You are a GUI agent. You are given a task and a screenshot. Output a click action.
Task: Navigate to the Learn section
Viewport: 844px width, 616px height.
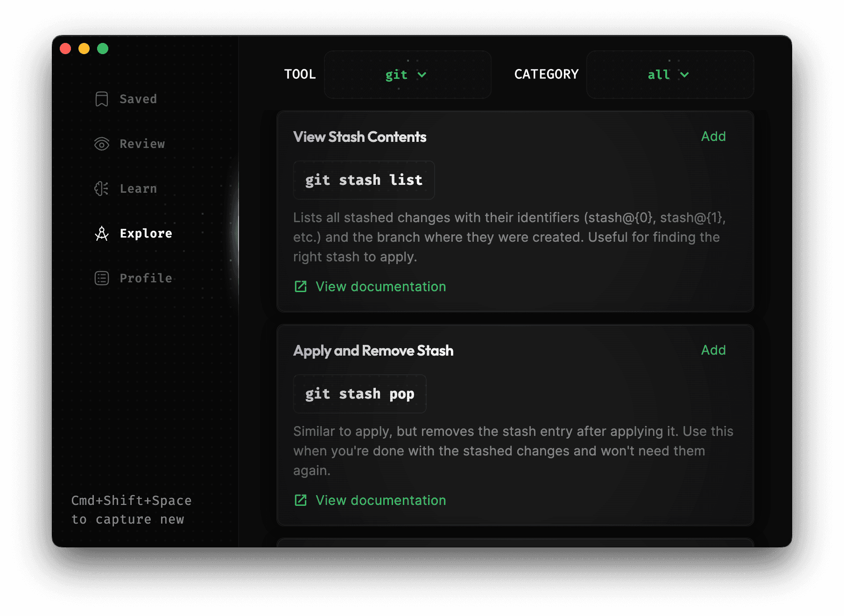(138, 189)
